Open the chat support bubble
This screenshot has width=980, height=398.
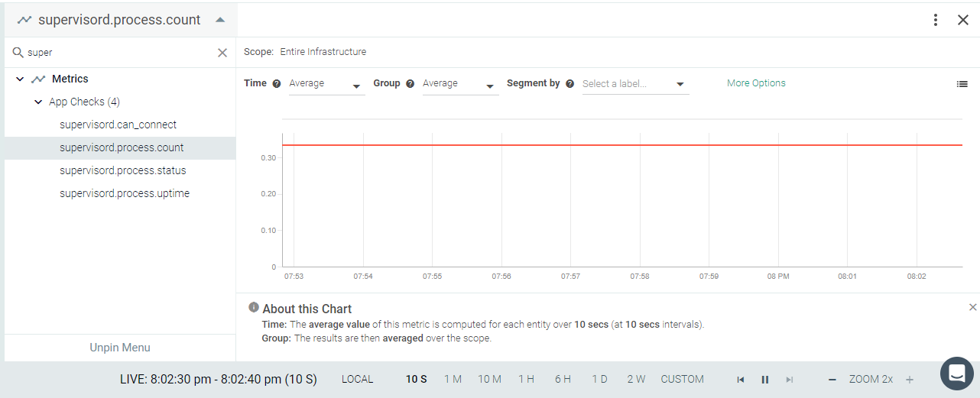point(956,374)
